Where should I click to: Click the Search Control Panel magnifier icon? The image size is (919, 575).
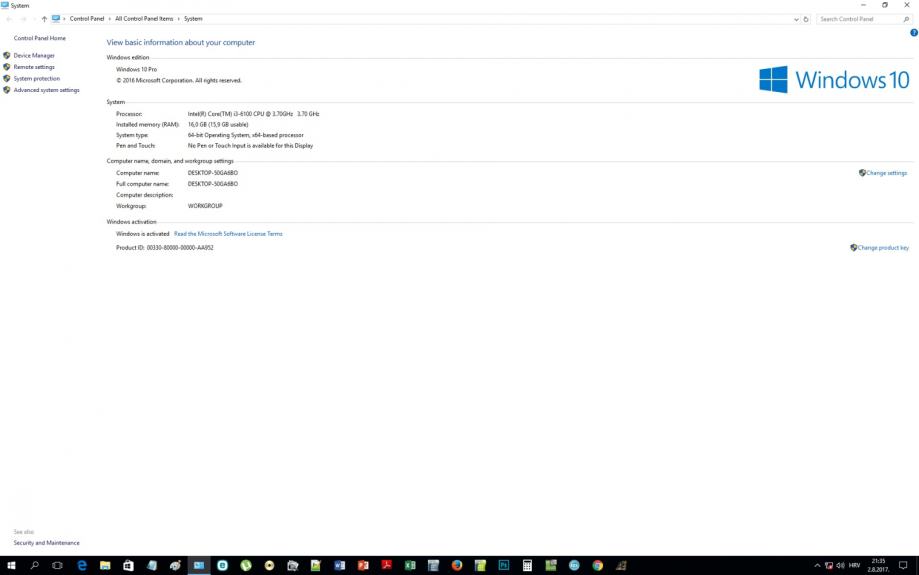(x=906, y=19)
